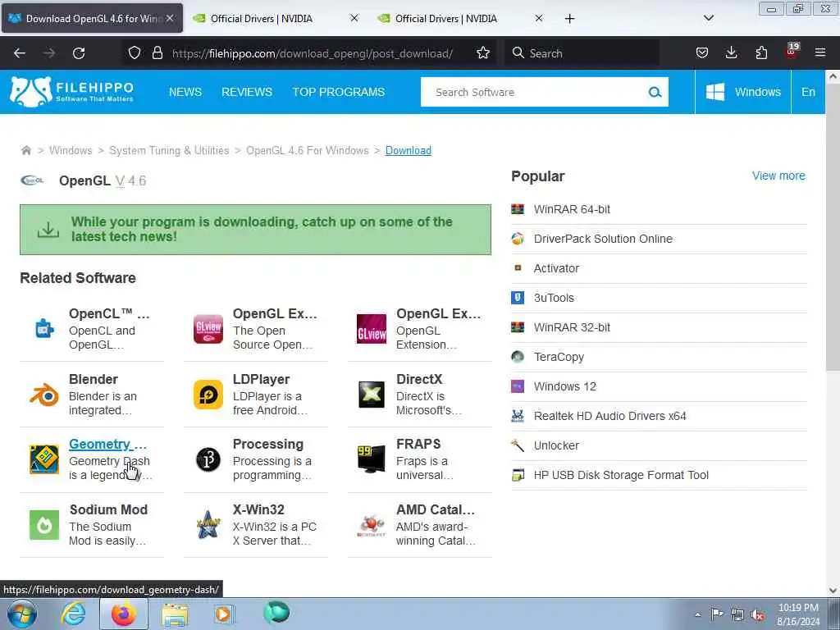Click the X-Win32 app icon
This screenshot has height=630, width=840.
point(208,525)
